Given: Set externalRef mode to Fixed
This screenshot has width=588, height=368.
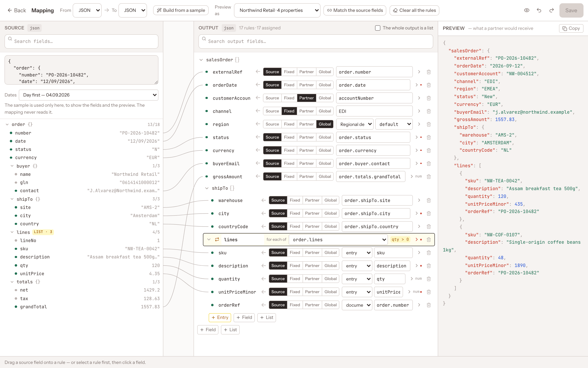Looking at the screenshot, I should tap(289, 72).
